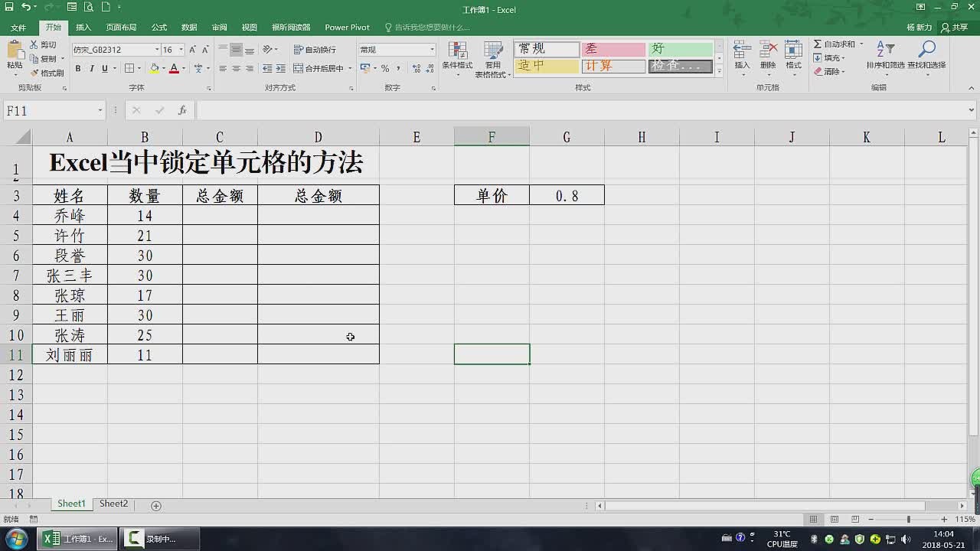980x551 pixels.
Task: Expand the fill color dropdown arrow
Action: point(163,68)
